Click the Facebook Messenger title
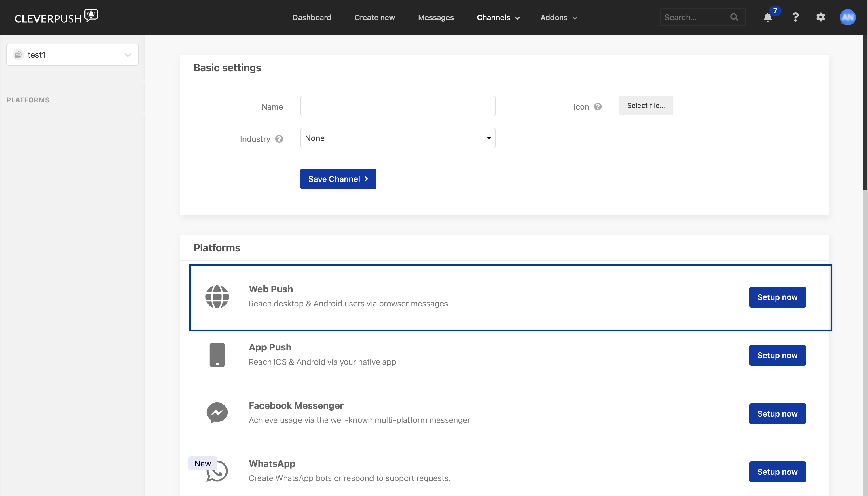 [x=296, y=405]
